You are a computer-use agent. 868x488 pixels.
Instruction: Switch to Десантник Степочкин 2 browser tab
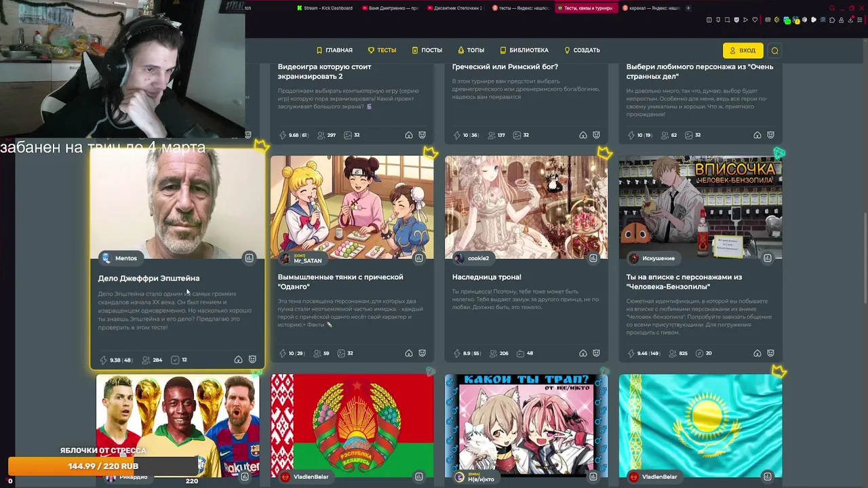click(x=454, y=8)
